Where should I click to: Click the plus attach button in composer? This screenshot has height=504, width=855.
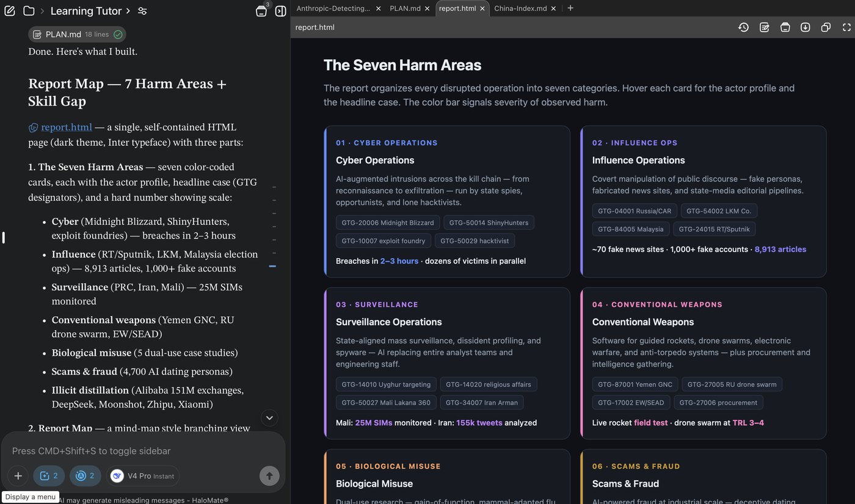[18, 476]
